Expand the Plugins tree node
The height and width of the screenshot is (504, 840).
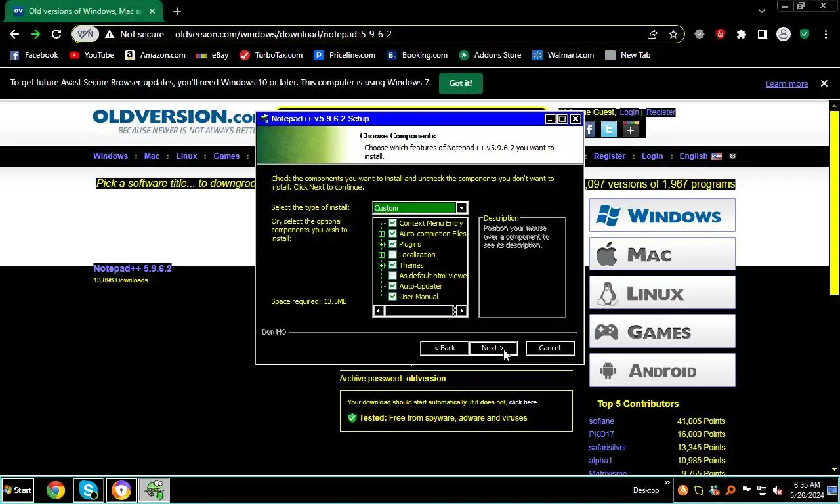381,244
